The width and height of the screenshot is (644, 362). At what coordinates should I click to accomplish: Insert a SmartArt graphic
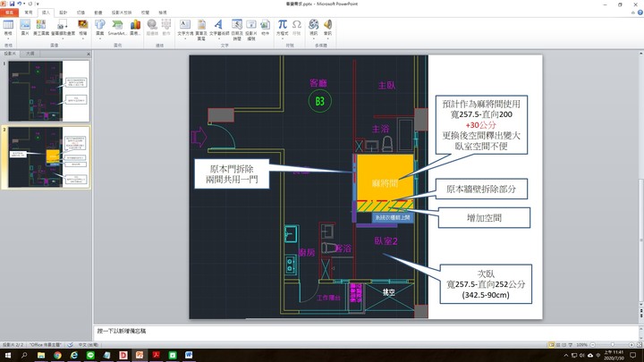(117, 25)
